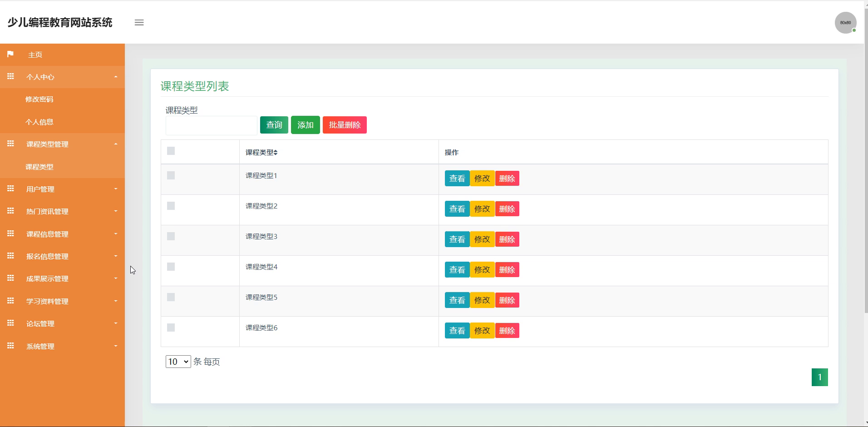
Task: View 课程类型4 with 查看 button
Action: tap(457, 270)
